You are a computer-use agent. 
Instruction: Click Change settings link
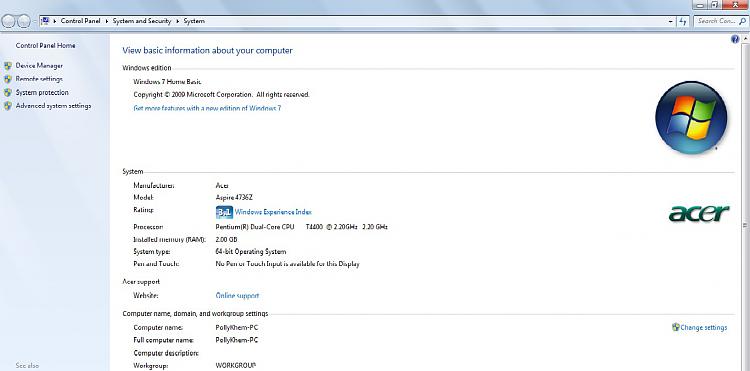[x=704, y=327]
